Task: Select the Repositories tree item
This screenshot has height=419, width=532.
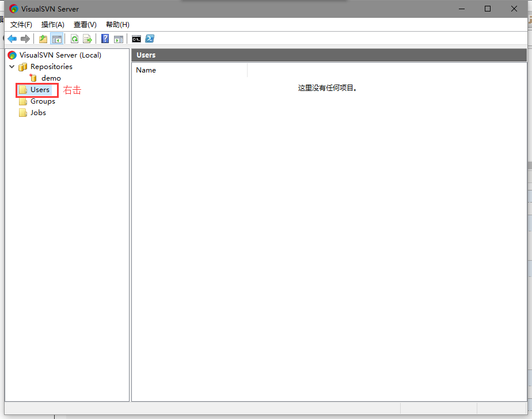Action: click(51, 67)
